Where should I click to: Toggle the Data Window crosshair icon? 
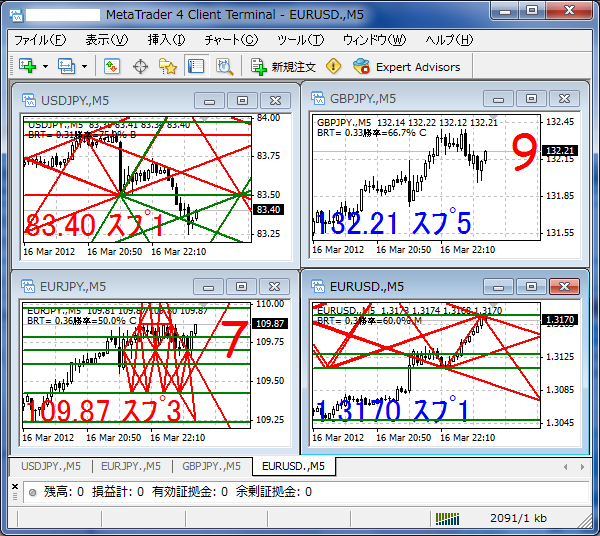[140, 67]
